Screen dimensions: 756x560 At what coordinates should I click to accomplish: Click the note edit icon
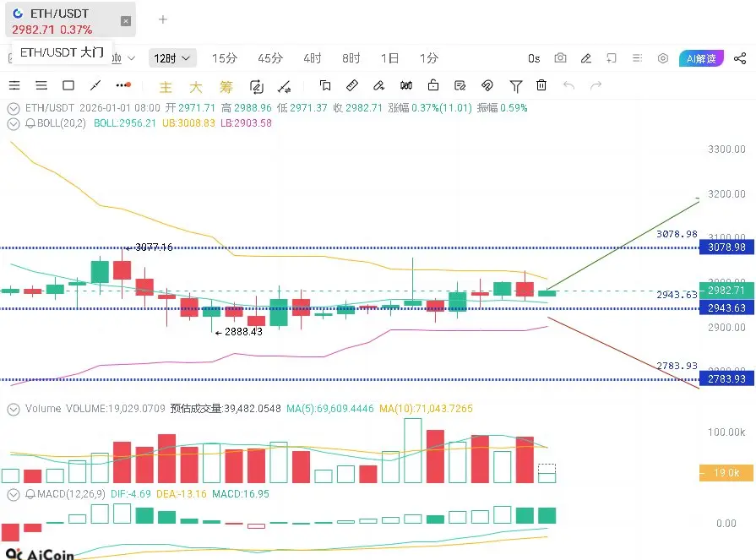point(460,85)
